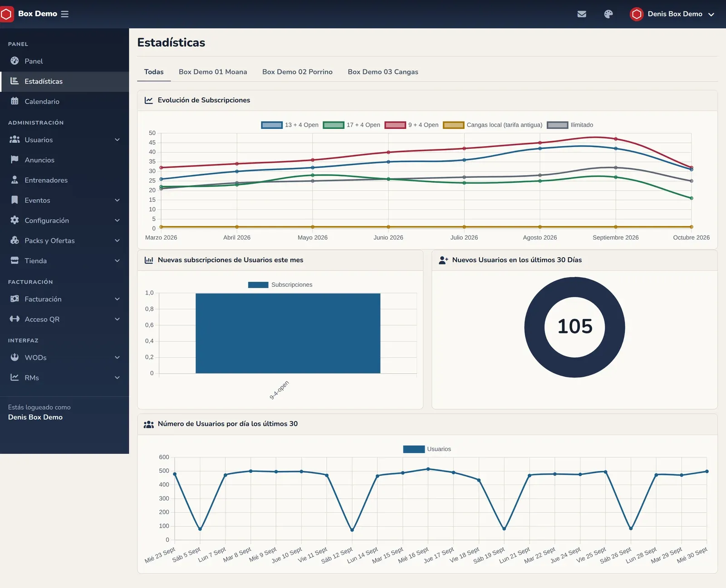The width and height of the screenshot is (726, 588).
Task: Open the Denis Box Demo user dropdown arrow
Action: pyautogui.click(x=711, y=15)
